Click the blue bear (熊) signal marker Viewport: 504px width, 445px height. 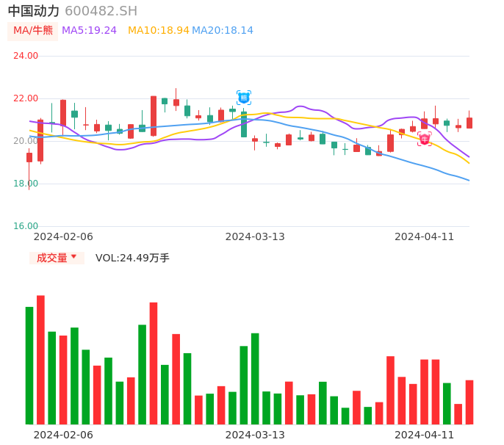coord(244,98)
